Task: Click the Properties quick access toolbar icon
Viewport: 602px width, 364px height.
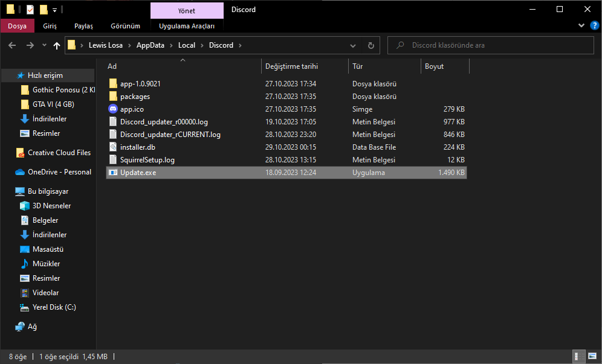Action: pos(30,10)
